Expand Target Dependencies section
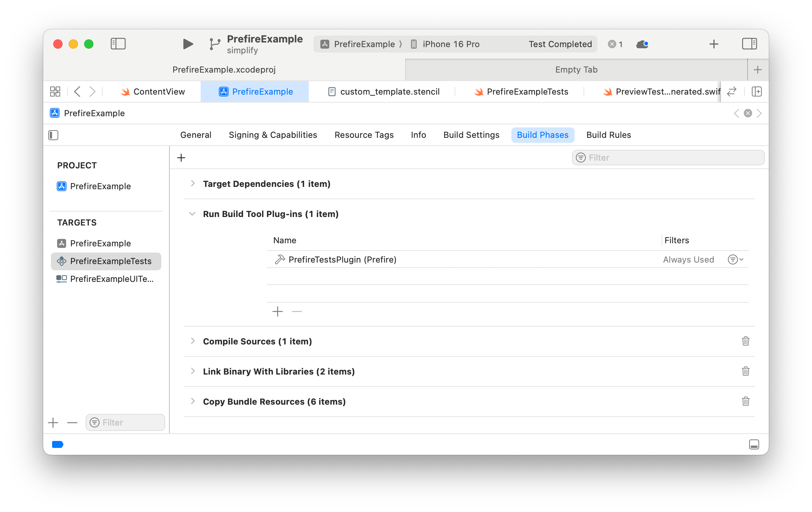The image size is (812, 512). pos(193,183)
